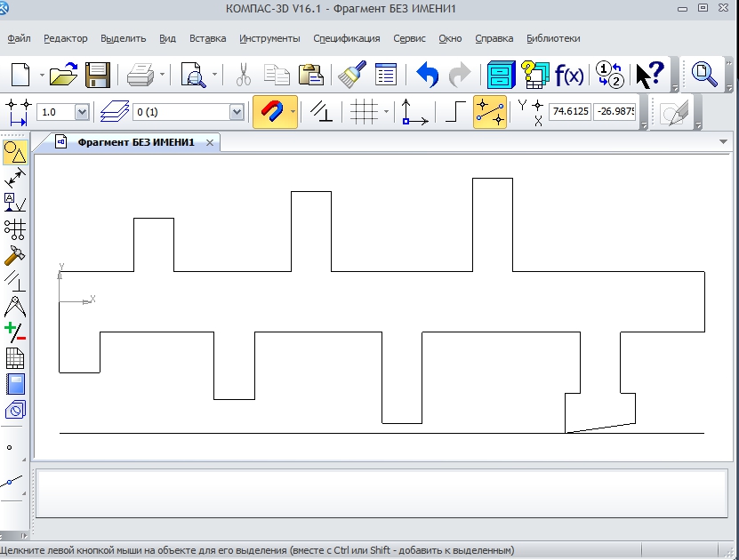Open the layer 0 (1) dropdown

237,112
